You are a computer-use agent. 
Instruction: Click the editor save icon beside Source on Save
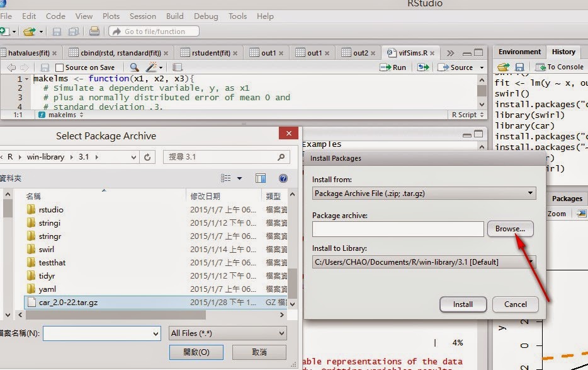click(45, 67)
